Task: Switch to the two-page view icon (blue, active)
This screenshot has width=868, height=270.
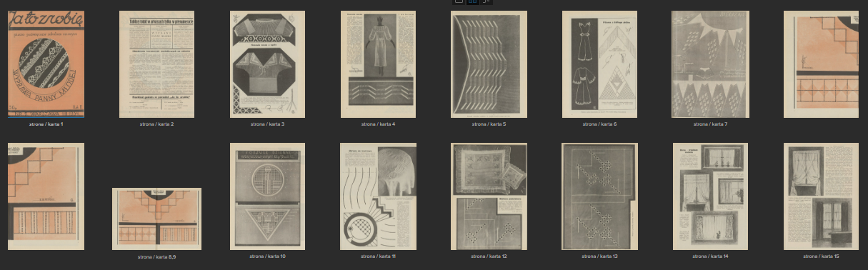Action: click(473, 1)
